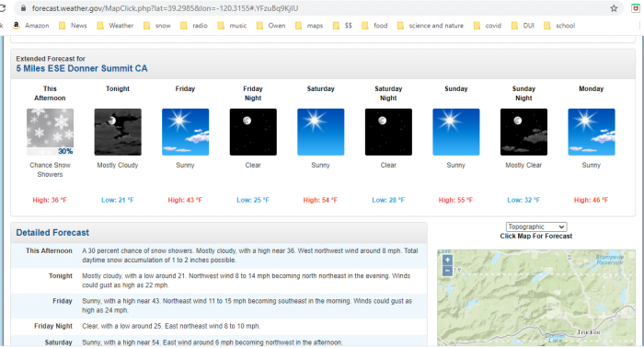Expand the Weather bookmarks folder

click(x=115, y=26)
